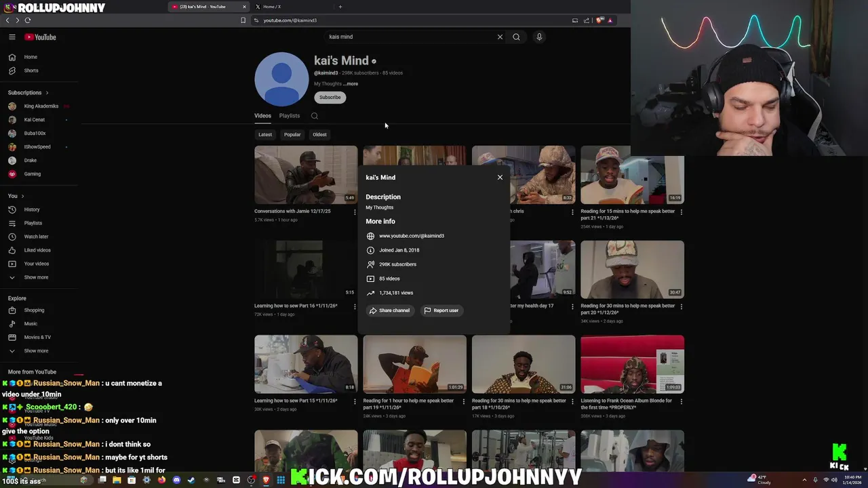868x488 pixels.
Task: Open File Explorer from the taskbar
Action: tap(117, 480)
